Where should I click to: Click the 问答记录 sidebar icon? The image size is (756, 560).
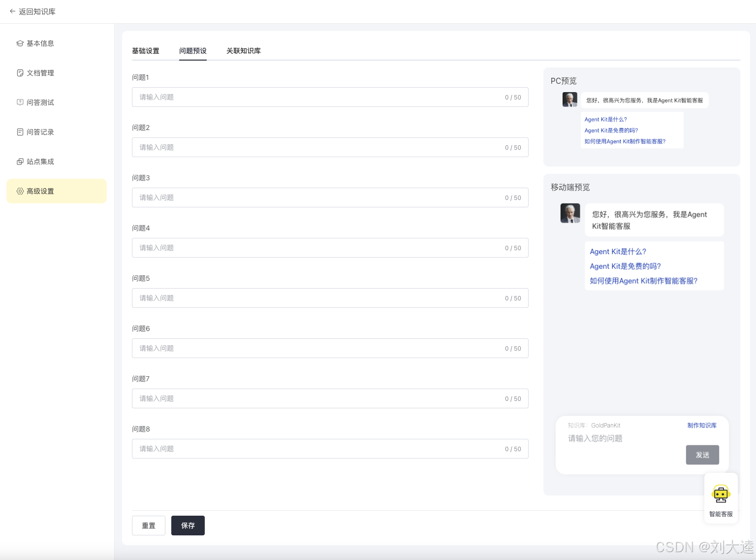(20, 132)
